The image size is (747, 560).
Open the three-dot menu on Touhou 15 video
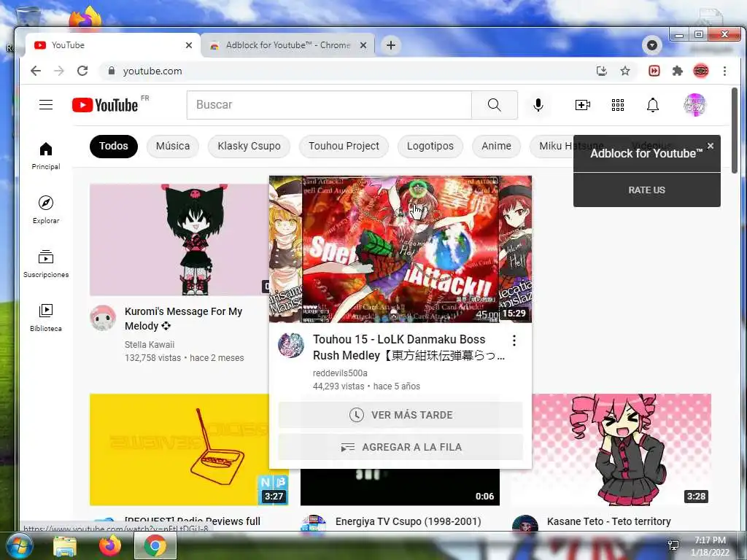coord(514,340)
